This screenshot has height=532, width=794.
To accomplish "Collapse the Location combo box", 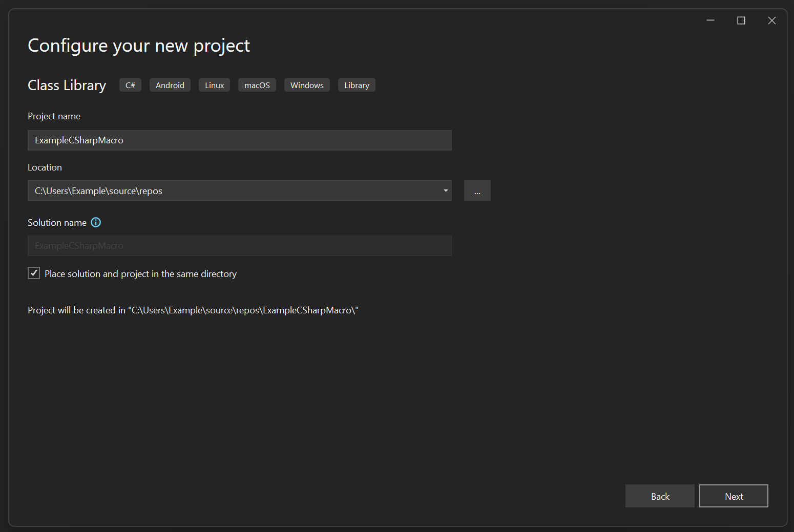I will coord(445,190).
